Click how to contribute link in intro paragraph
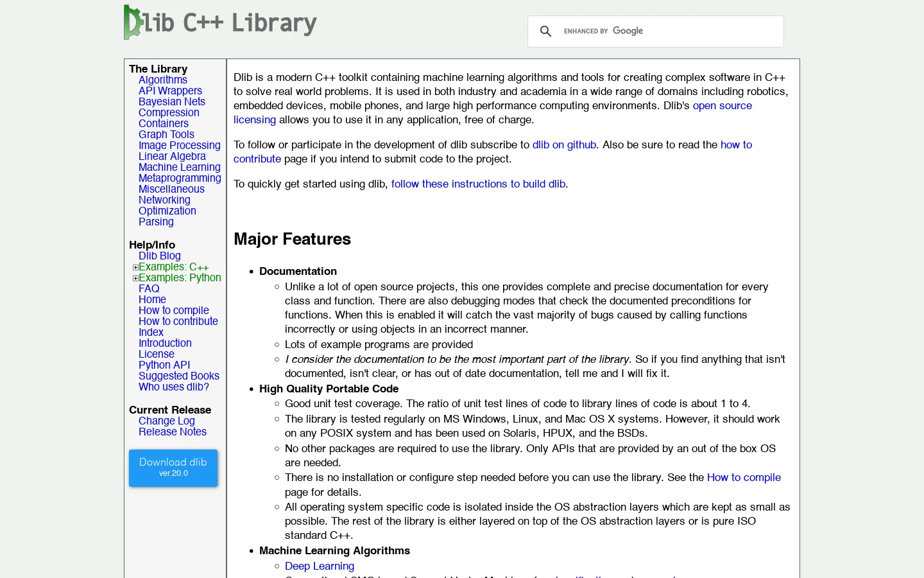The width and height of the screenshot is (924, 578). click(x=736, y=144)
